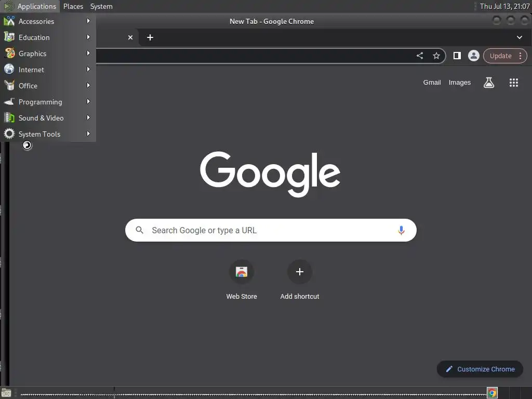
Task: Click the share this page icon
Action: [420, 56]
